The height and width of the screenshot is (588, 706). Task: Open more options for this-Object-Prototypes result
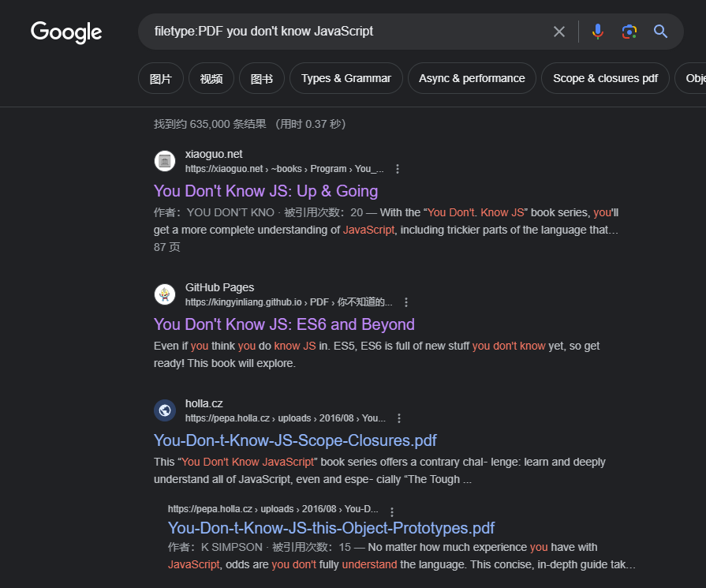pyautogui.click(x=392, y=512)
